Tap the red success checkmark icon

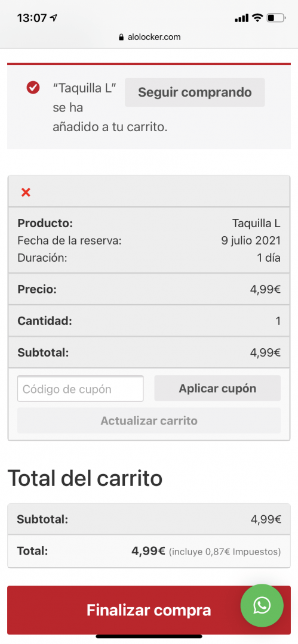(33, 88)
